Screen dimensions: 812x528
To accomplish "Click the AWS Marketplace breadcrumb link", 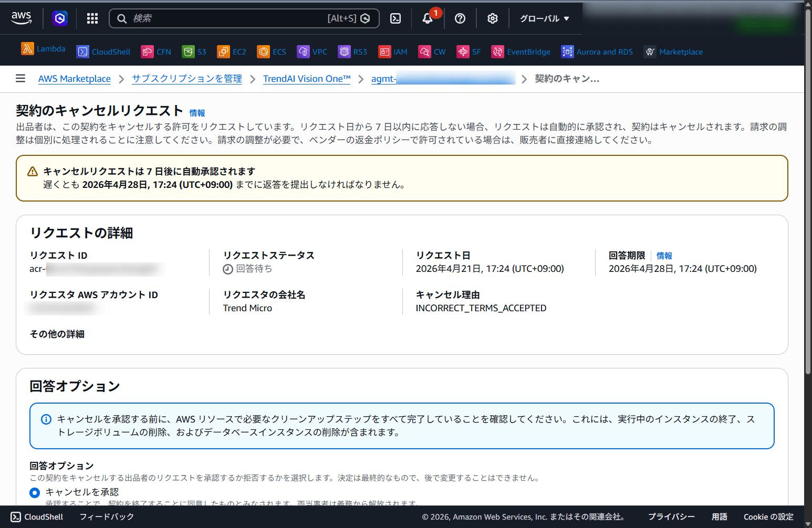I will coord(74,79).
